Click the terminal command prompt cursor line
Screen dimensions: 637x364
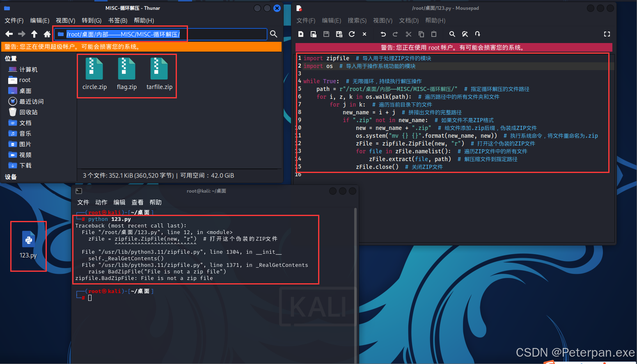click(90, 298)
